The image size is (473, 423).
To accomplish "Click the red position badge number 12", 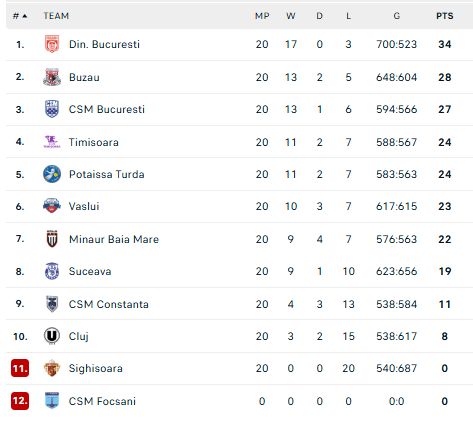I will pyautogui.click(x=20, y=400).
